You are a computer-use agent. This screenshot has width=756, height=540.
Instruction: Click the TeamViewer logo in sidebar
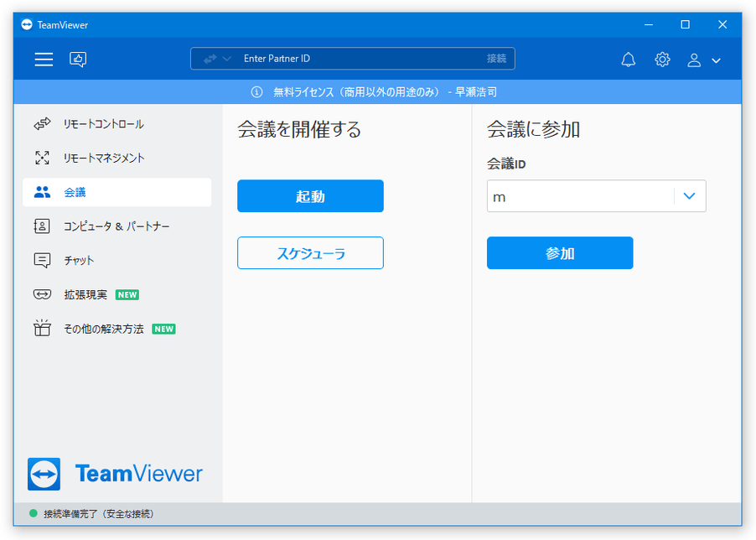[x=115, y=474]
